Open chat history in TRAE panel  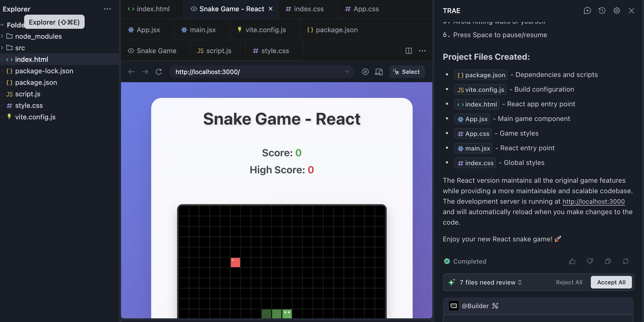point(602,10)
